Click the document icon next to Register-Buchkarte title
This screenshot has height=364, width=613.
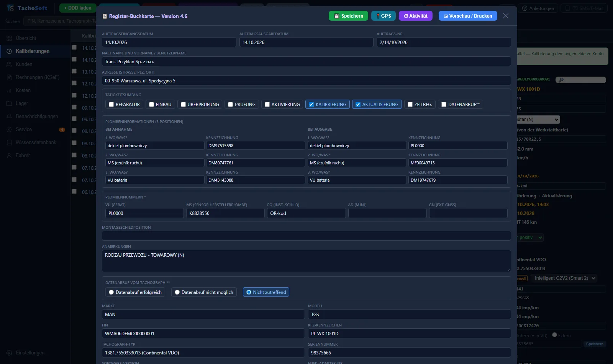pos(105,16)
